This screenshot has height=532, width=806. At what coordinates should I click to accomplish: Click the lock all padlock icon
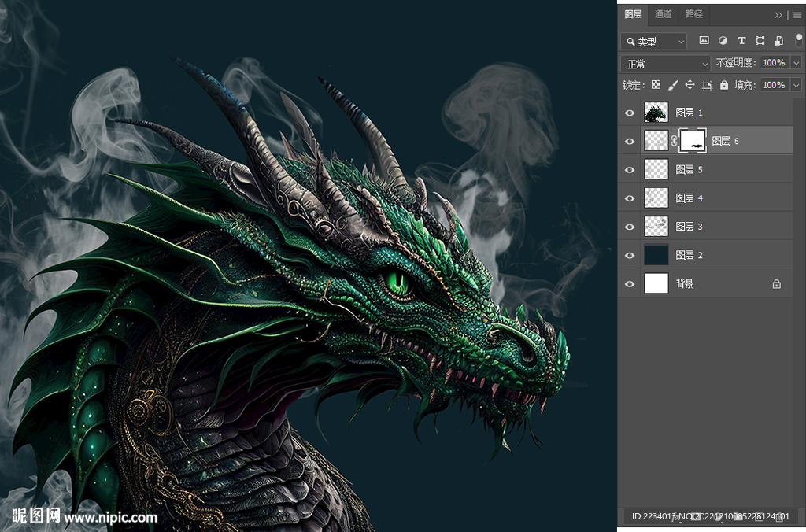(x=724, y=85)
